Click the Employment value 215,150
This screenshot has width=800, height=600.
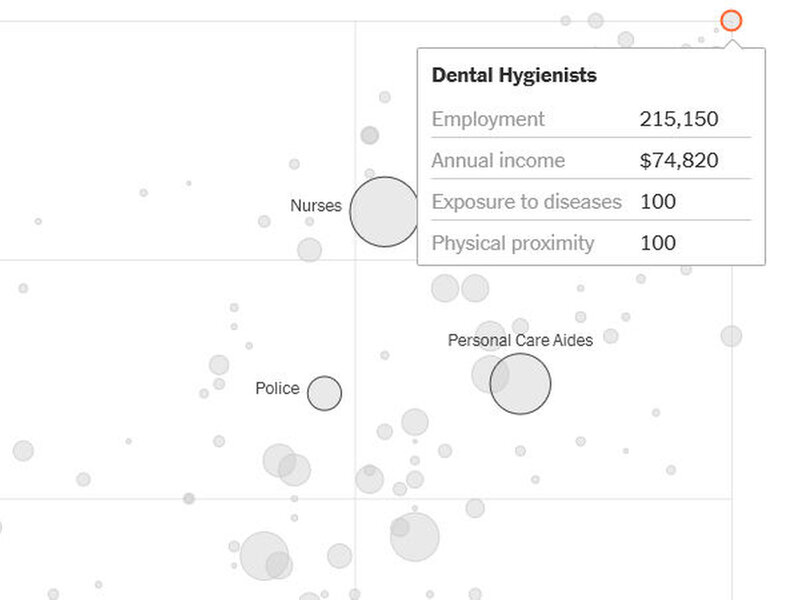click(679, 119)
